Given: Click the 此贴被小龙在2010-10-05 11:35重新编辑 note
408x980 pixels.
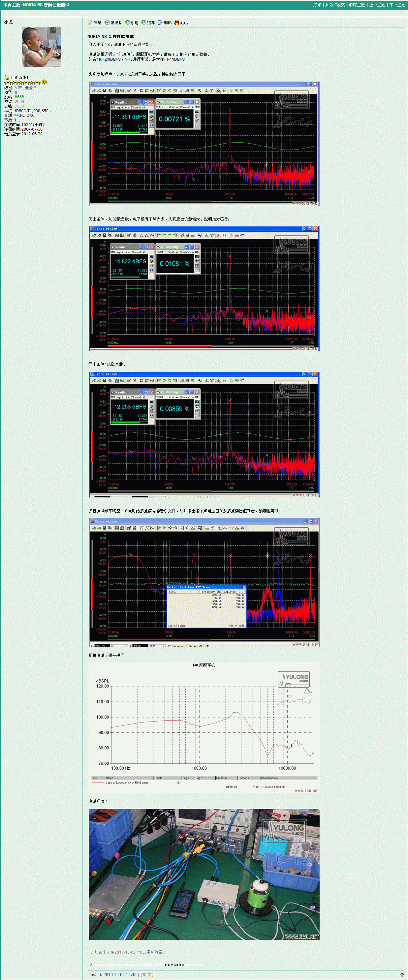Looking at the screenshot, I should tap(127, 952).
